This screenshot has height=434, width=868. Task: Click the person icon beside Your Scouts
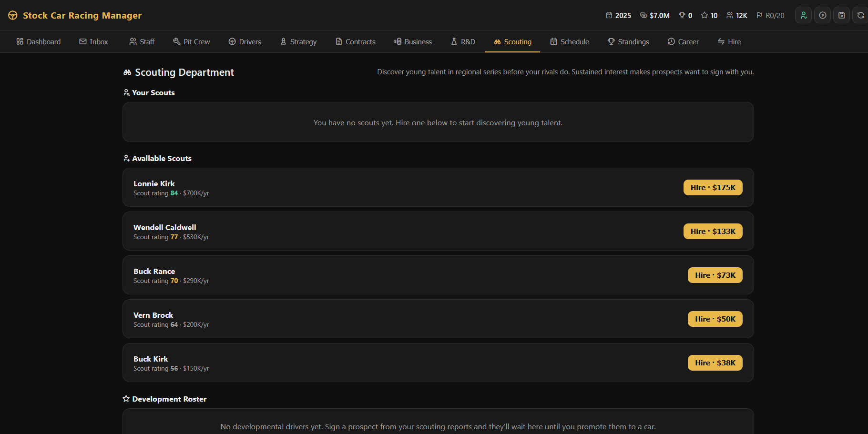pos(126,92)
